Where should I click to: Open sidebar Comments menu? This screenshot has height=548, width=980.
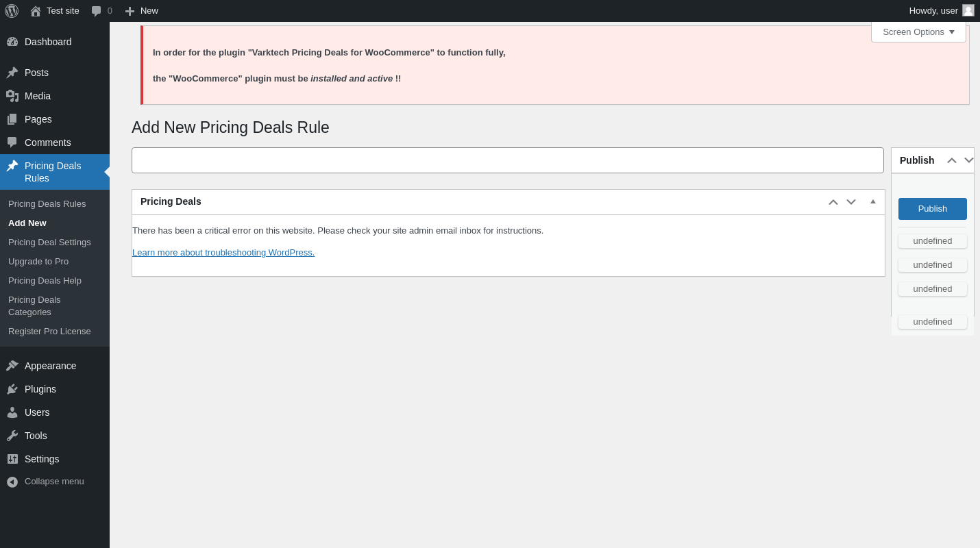click(55, 142)
